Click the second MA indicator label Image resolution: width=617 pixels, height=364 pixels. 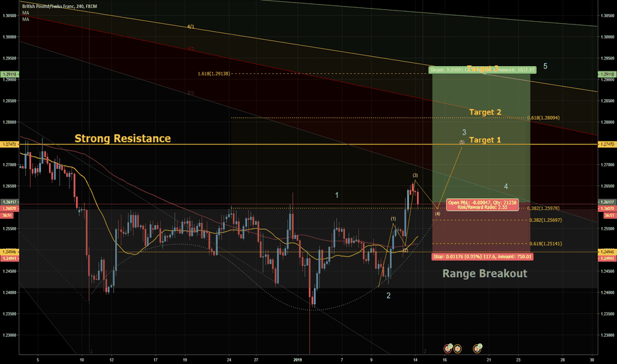pyautogui.click(x=26, y=19)
